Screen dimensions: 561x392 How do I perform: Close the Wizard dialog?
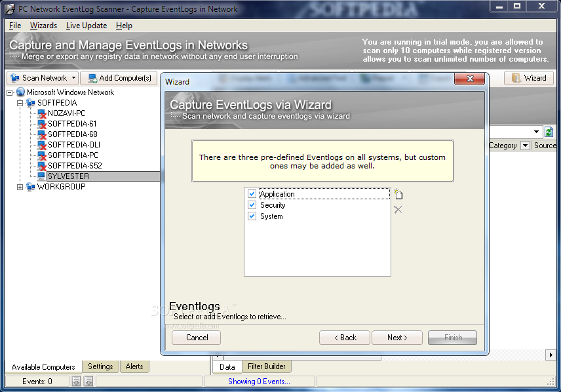pyautogui.click(x=469, y=79)
